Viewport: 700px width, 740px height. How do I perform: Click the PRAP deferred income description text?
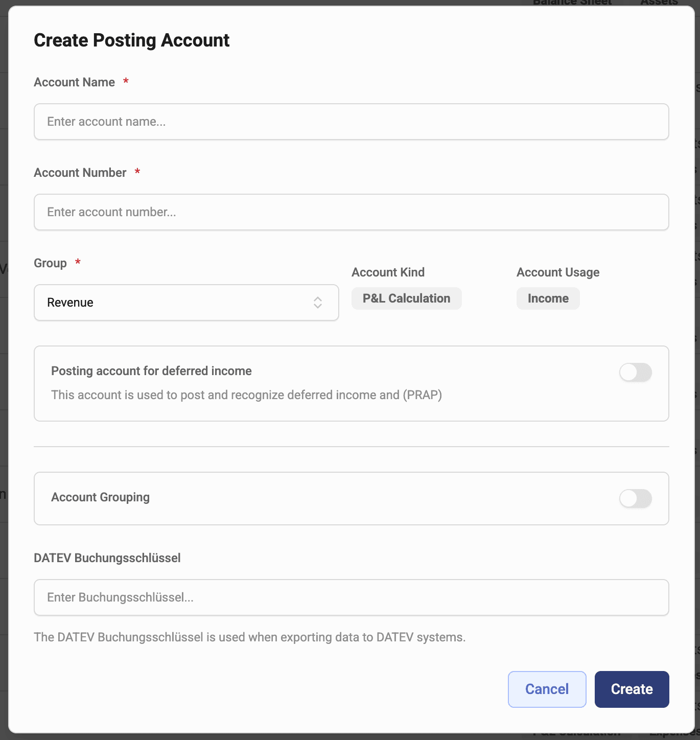[246, 395]
